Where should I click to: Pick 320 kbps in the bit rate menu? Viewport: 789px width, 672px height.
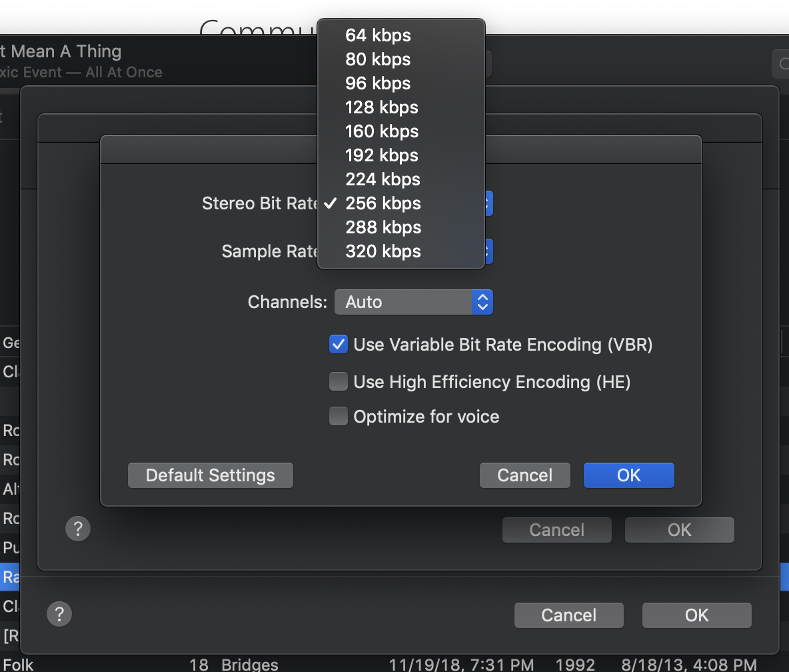[383, 251]
